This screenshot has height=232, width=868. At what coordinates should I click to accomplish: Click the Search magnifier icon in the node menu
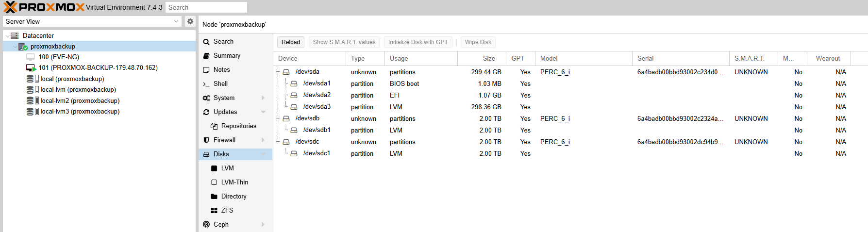click(206, 42)
